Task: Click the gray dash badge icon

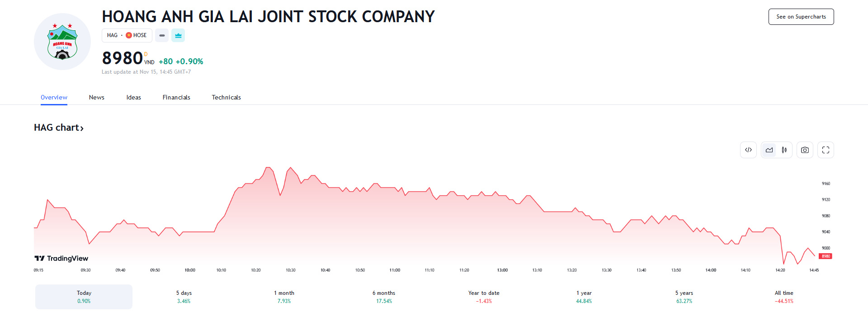Action: tap(162, 35)
